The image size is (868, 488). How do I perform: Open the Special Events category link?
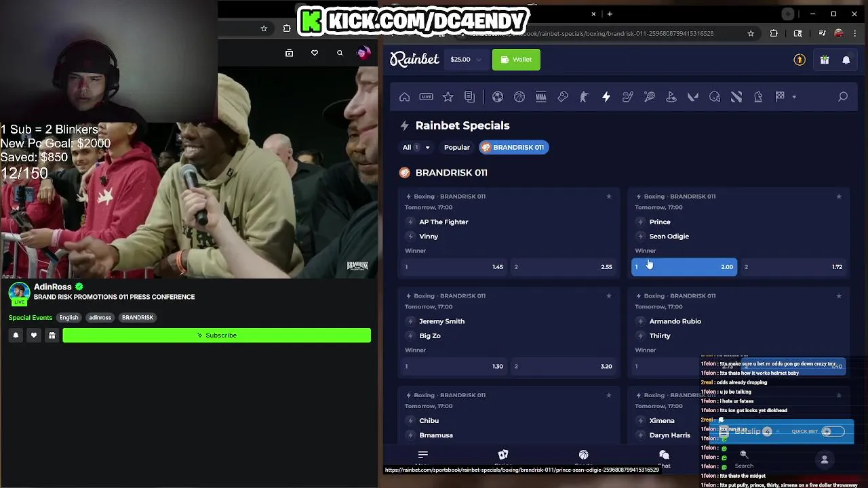(31, 317)
